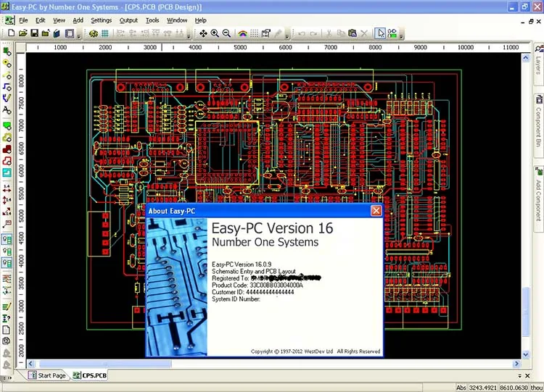Click the Add Text tool in left toolbar
The height and width of the screenshot is (392, 544).
click(x=7, y=110)
